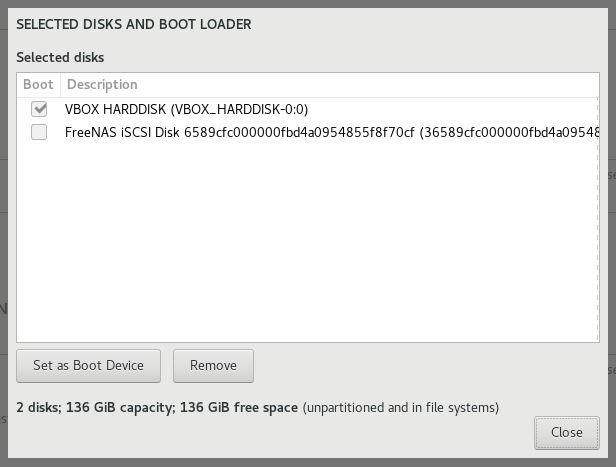Enable boot checkbox for FreeNAS iSCSI Disk
Screen dimensions: 616x467
[x=39, y=132]
